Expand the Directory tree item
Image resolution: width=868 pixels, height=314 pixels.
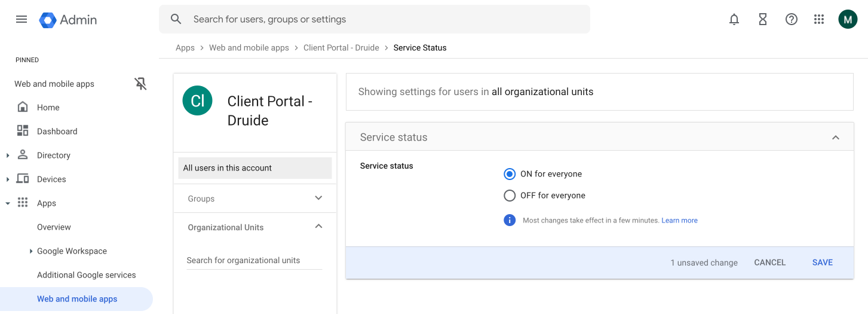pyautogui.click(x=8, y=156)
